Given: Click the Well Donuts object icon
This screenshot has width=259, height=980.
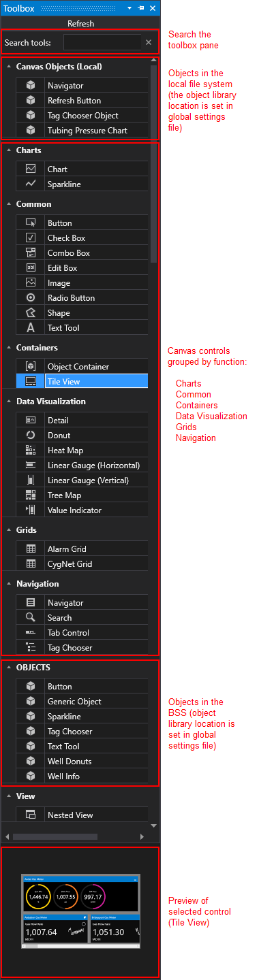Looking at the screenshot, I should (x=30, y=762).
